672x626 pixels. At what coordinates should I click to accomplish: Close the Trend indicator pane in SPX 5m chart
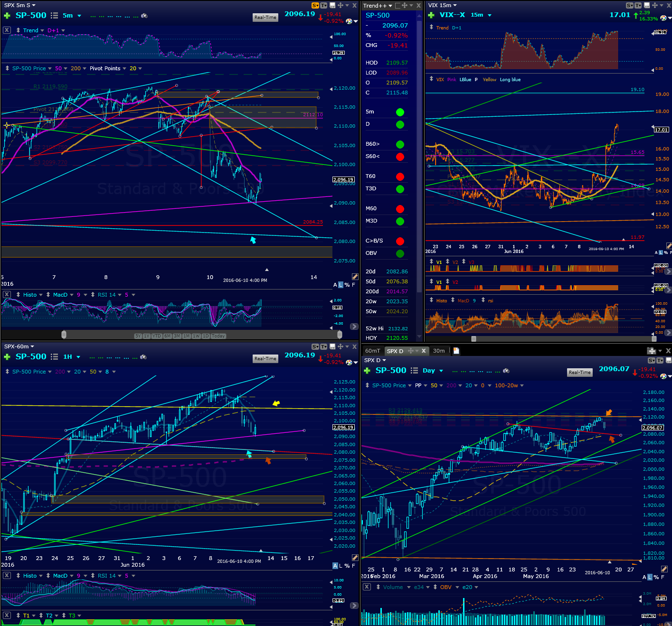7,30
